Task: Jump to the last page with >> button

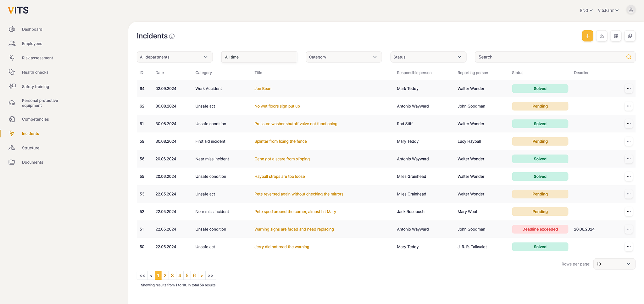Action: 211,275
